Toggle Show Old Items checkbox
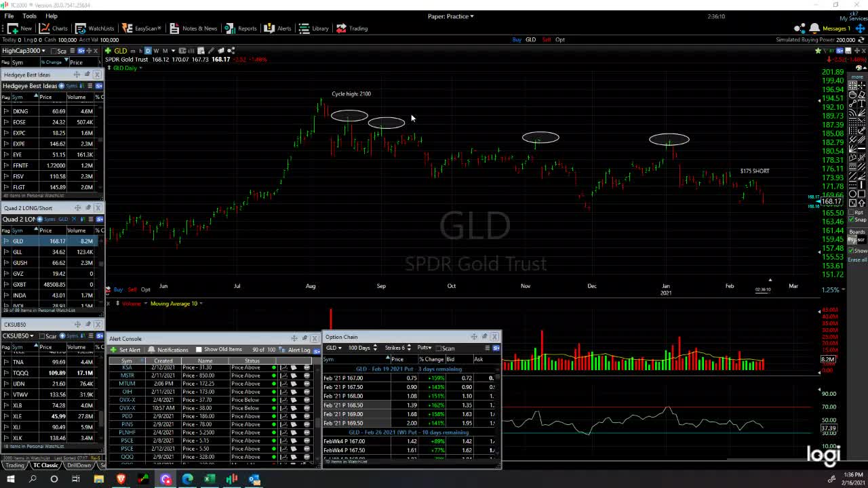The height and width of the screenshot is (488, 868). (x=199, y=350)
